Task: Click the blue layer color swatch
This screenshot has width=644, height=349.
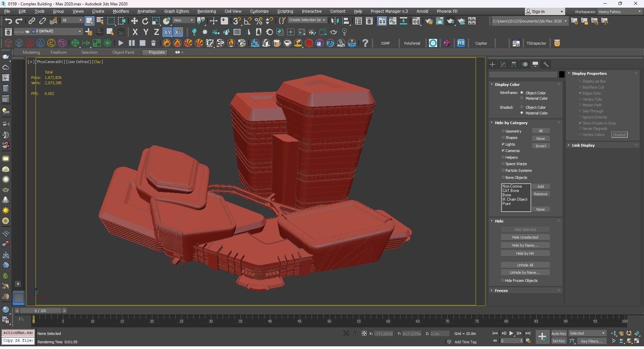Action: click(x=33, y=31)
